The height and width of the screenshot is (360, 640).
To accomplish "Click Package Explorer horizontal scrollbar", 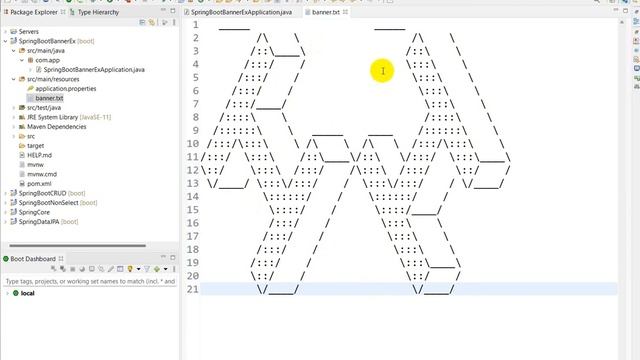I will pyautogui.click(x=78, y=246).
